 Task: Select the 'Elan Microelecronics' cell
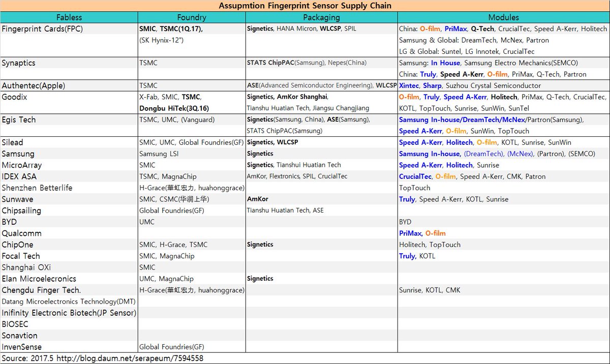(39, 279)
